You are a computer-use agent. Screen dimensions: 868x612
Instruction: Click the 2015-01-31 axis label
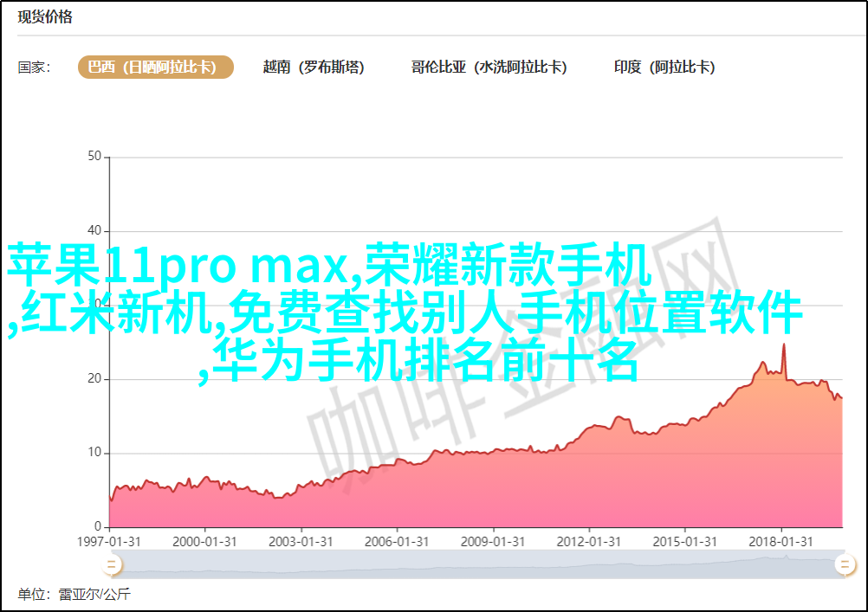pyautogui.click(x=684, y=542)
